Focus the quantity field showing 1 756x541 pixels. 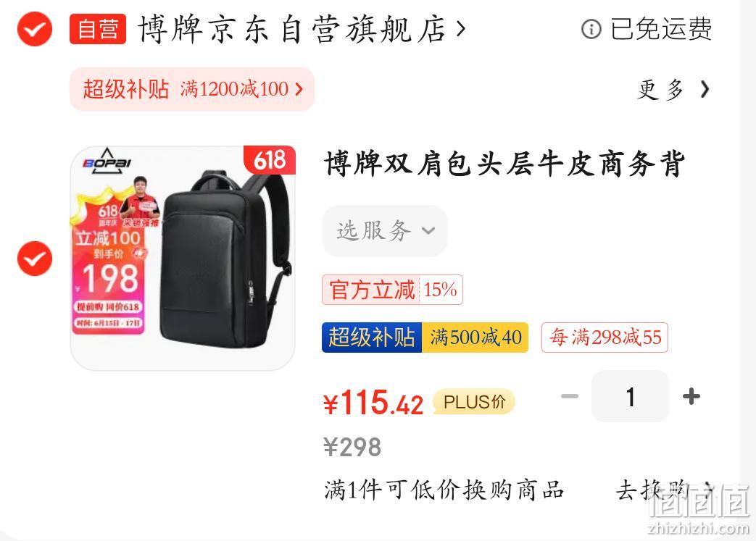coord(631,396)
